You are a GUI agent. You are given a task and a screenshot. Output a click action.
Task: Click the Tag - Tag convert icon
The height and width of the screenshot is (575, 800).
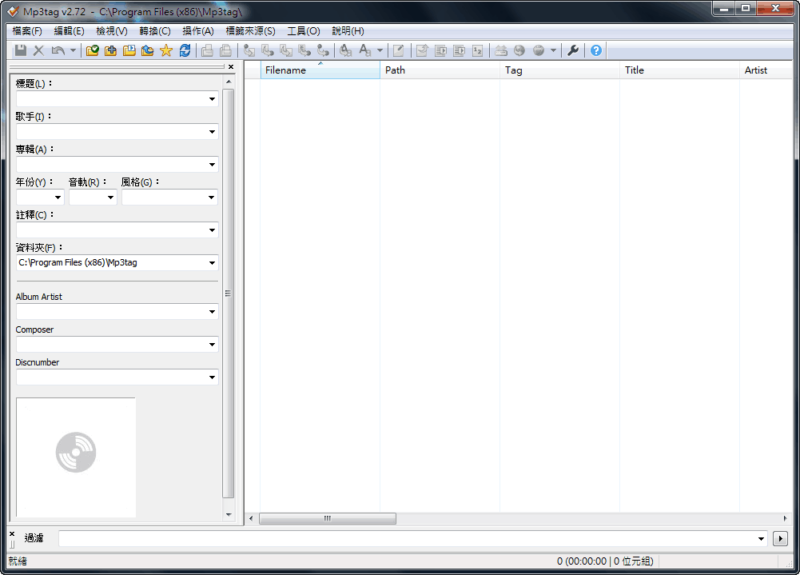[x=323, y=51]
